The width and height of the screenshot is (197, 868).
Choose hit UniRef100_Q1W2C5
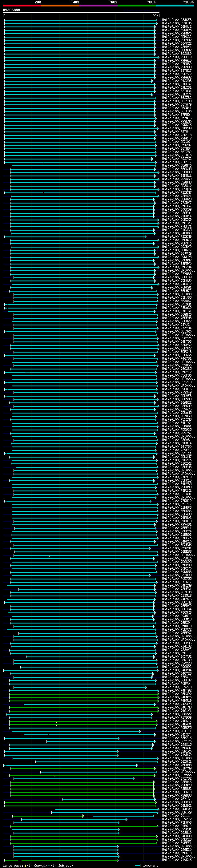(177, 460)
